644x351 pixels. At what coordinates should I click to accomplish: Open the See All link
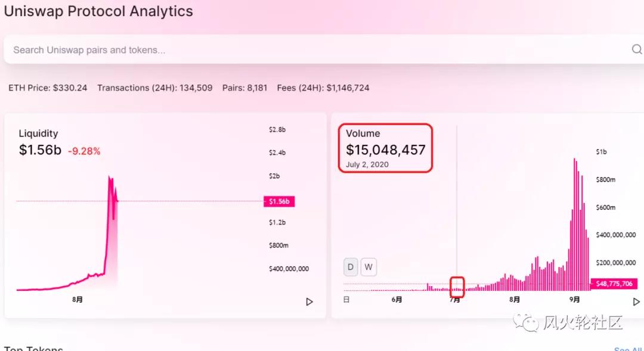pos(628,348)
